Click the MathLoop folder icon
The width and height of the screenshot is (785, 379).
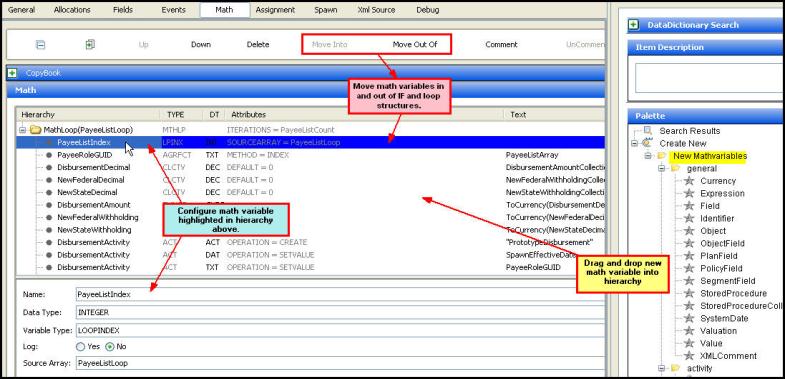click(x=35, y=130)
